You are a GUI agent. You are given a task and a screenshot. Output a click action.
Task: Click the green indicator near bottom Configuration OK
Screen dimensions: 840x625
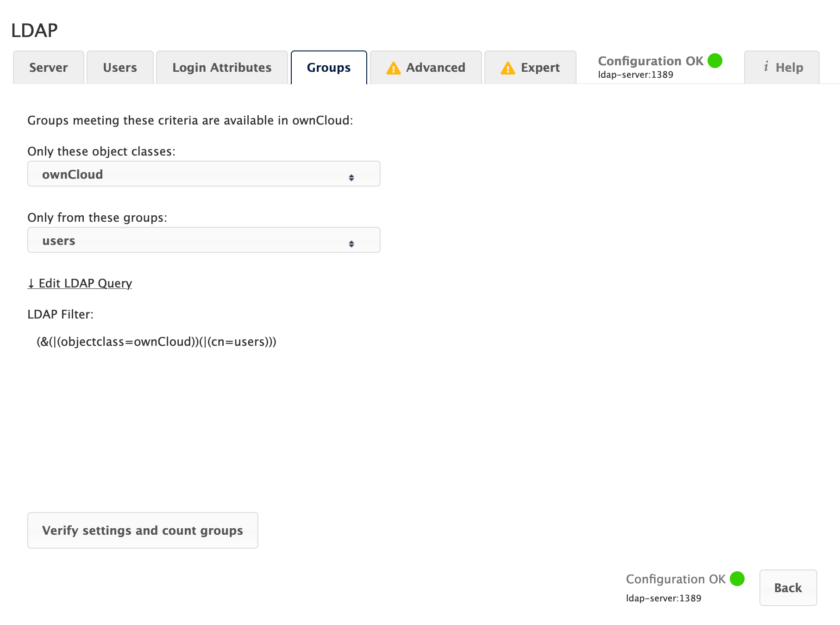737,579
